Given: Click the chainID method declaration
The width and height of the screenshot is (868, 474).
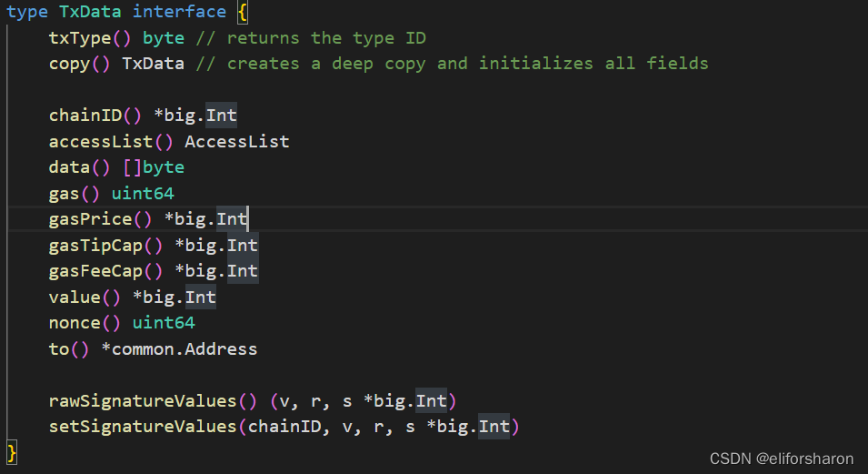Looking at the screenshot, I should 143,116.
